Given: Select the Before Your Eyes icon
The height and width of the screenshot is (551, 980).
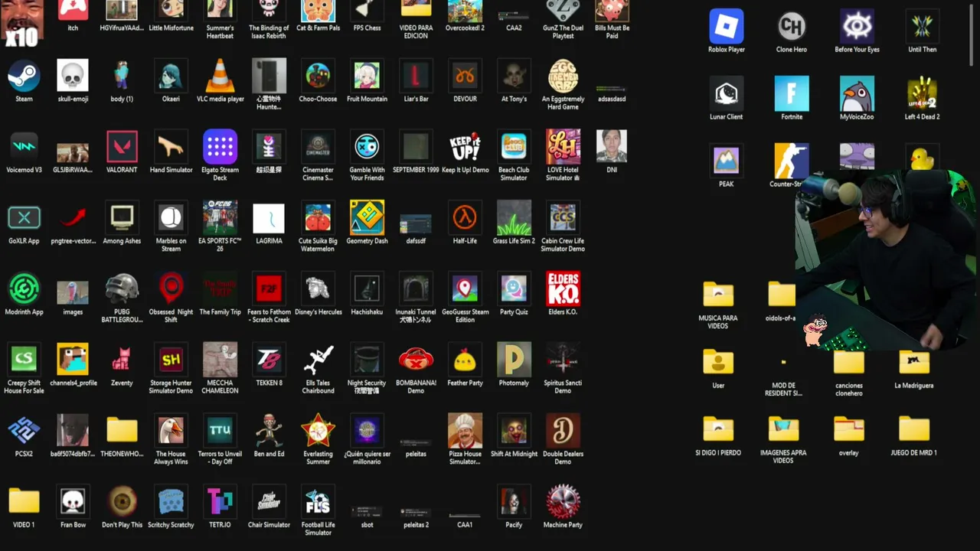Looking at the screenshot, I should (x=857, y=26).
